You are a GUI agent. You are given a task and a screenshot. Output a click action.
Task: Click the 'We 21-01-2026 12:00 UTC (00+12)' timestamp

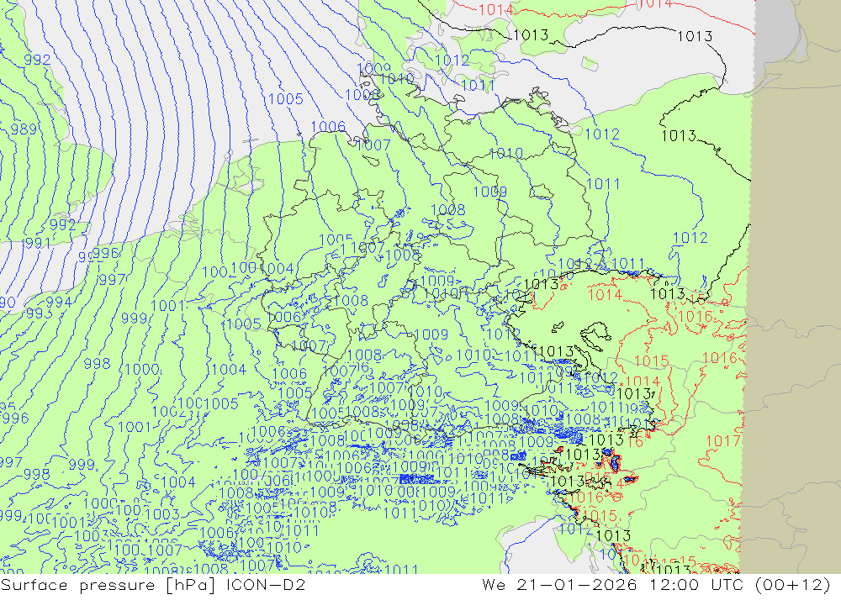coord(656,584)
